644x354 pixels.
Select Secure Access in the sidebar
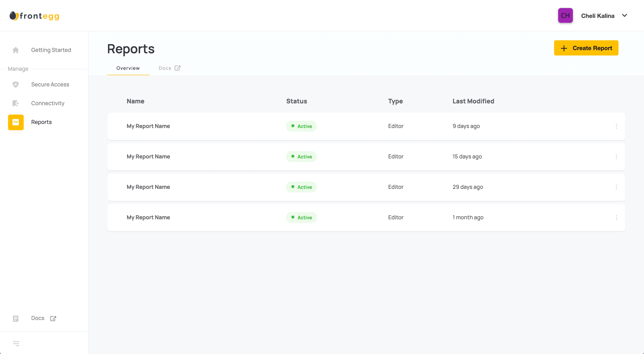pos(50,85)
